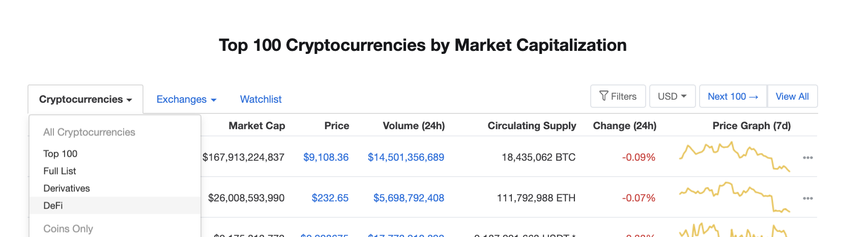Viewport: 868px width, 237px height.
Task: Open Bitcoin price $9,108.36 link
Action: (326, 157)
